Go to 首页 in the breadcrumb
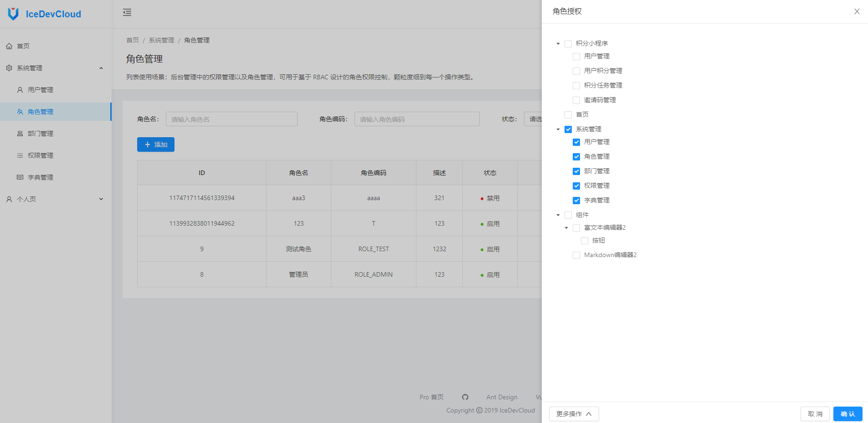This screenshot has height=423, width=868. (133, 40)
